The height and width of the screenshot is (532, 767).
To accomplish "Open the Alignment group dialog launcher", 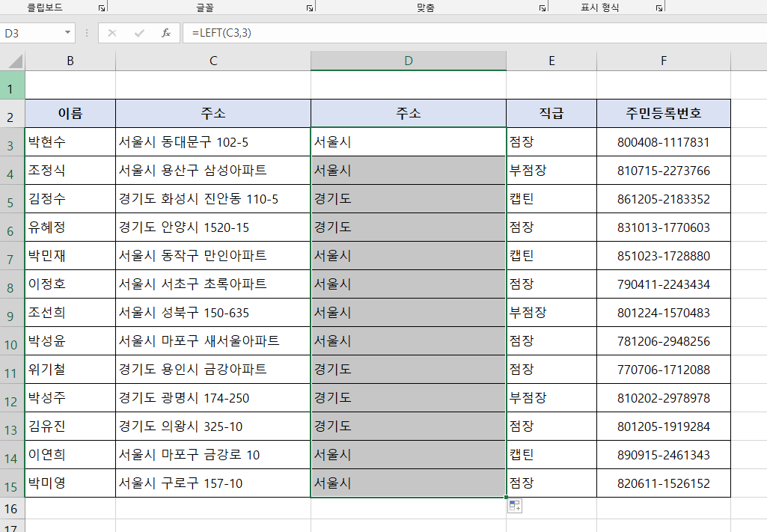I will 543,7.
